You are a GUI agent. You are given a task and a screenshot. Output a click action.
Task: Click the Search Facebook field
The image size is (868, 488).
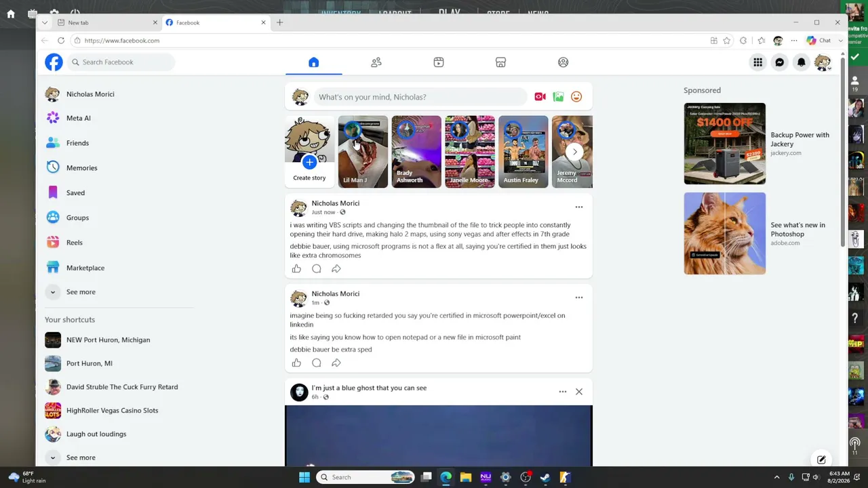click(x=122, y=62)
